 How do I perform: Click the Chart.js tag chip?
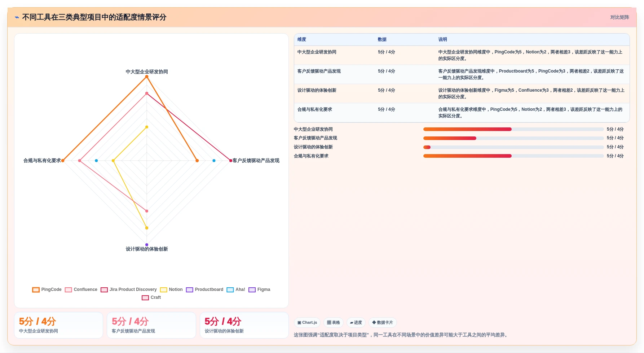coord(307,323)
